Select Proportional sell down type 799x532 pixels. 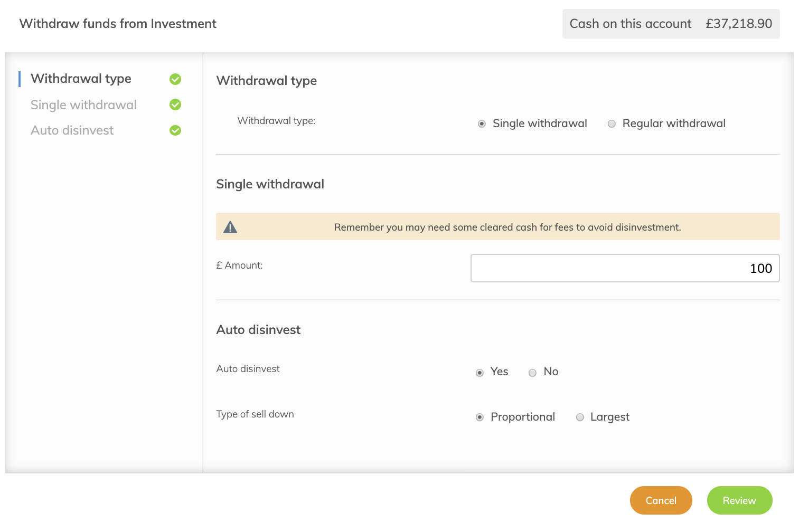479,417
